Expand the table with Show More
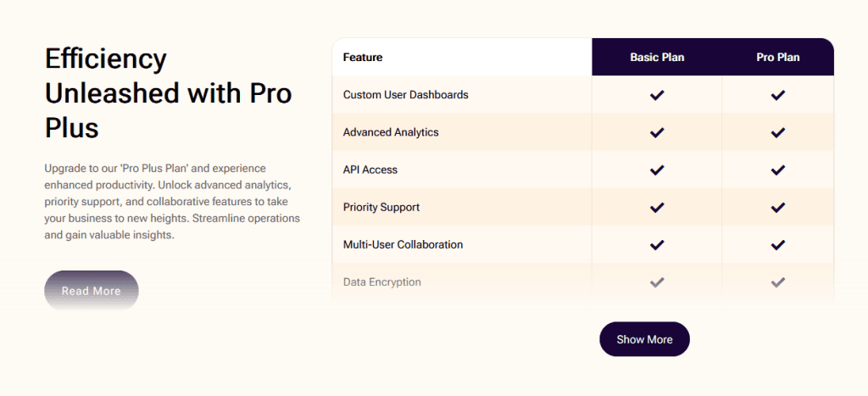 pyautogui.click(x=644, y=339)
